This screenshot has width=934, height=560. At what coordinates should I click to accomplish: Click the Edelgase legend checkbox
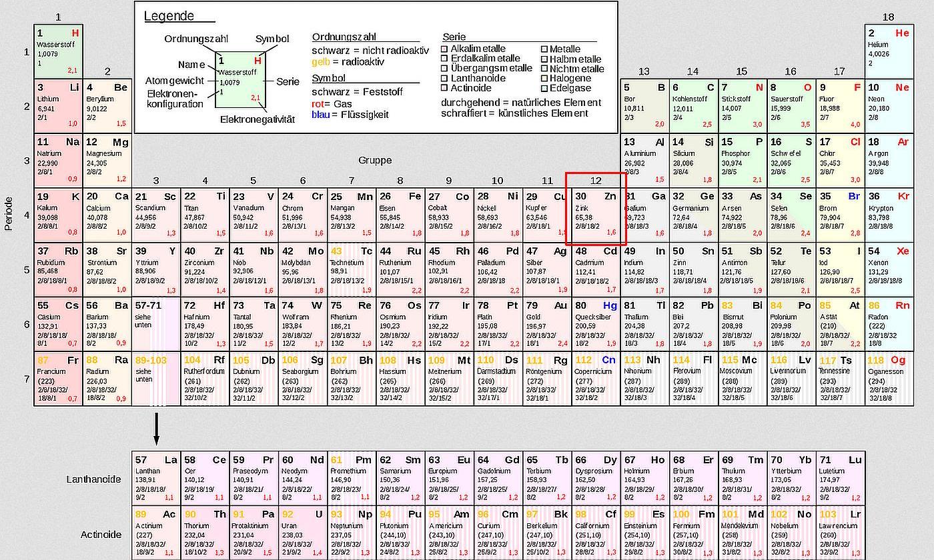click(544, 89)
